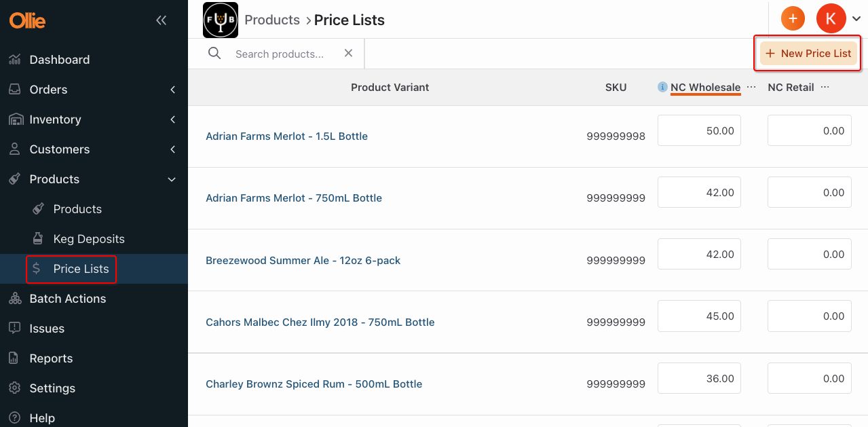Collapse the sidebar with double-chevron icon
The width and height of the screenshot is (868, 427).
coord(161,20)
